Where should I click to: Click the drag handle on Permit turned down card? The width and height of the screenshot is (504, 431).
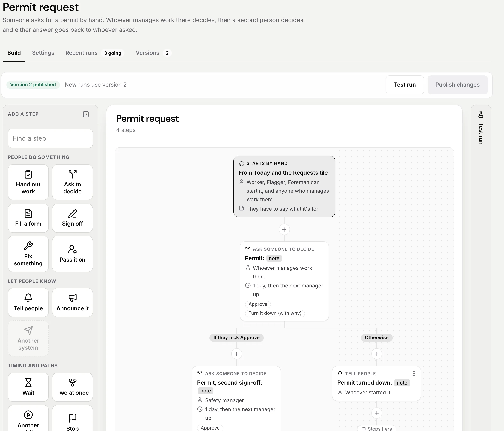414,373
